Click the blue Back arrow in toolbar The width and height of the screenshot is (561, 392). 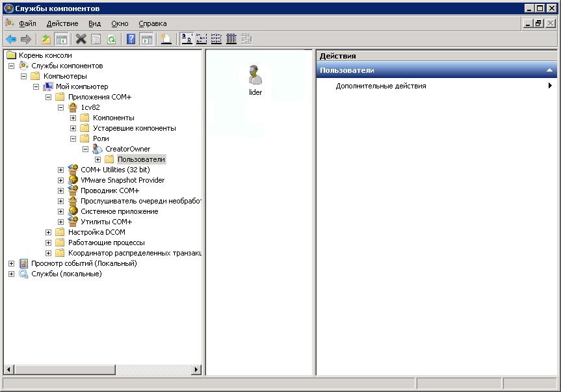point(11,39)
